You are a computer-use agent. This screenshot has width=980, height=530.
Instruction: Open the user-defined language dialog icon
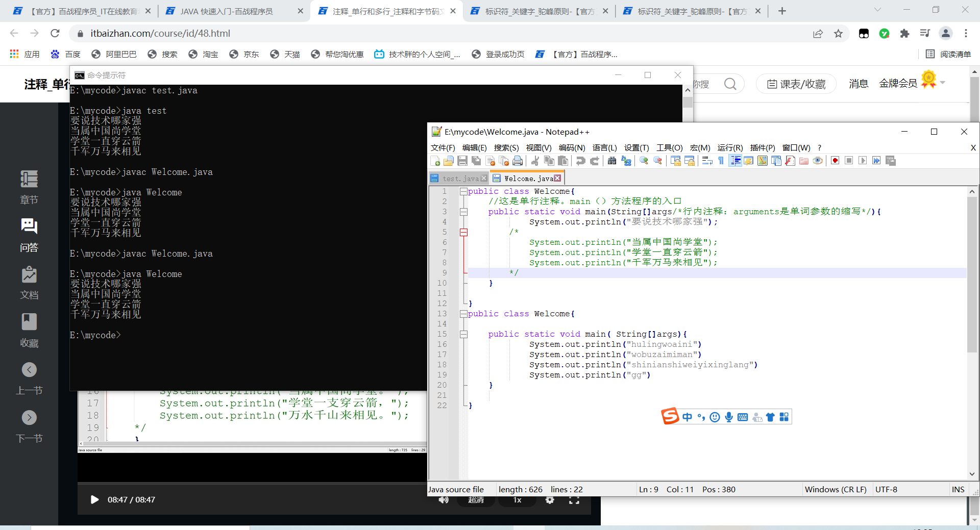click(749, 161)
